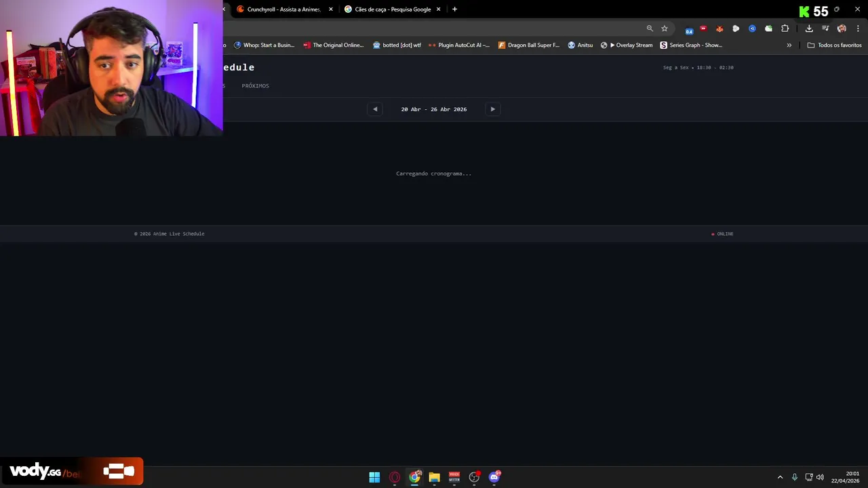Click the streamer webcam overlay
868x488 pixels.
(x=111, y=68)
